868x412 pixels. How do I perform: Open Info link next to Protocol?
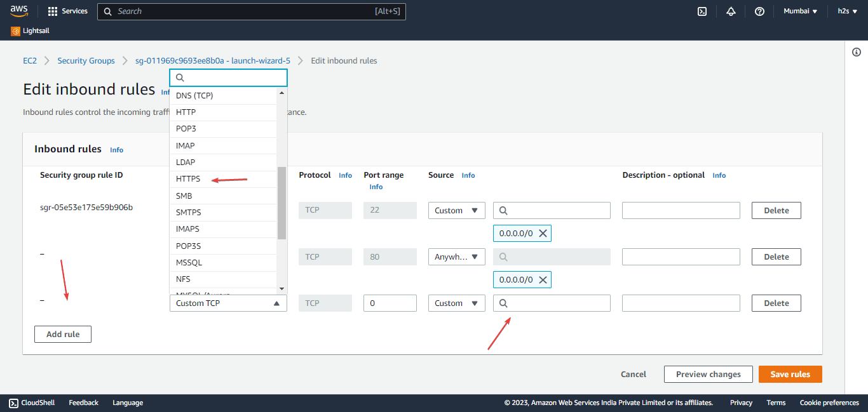point(346,175)
